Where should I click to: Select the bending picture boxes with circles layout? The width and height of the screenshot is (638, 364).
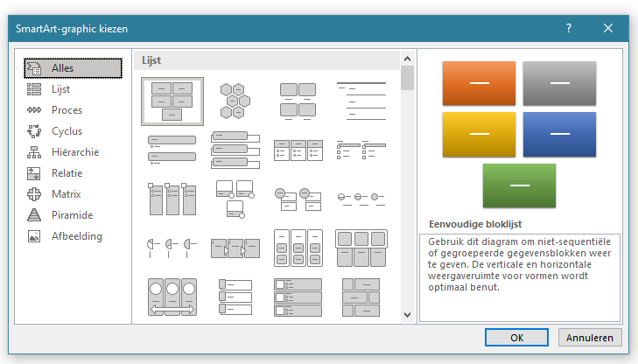(235, 199)
